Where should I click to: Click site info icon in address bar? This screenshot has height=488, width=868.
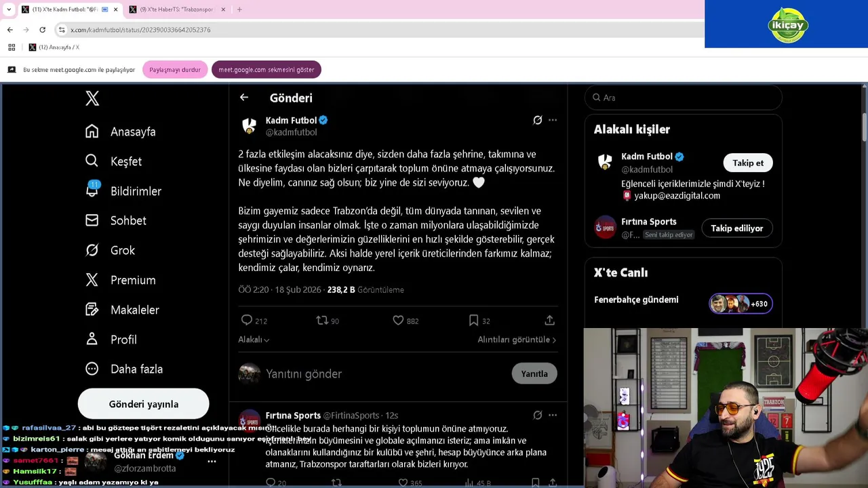pyautogui.click(x=62, y=30)
